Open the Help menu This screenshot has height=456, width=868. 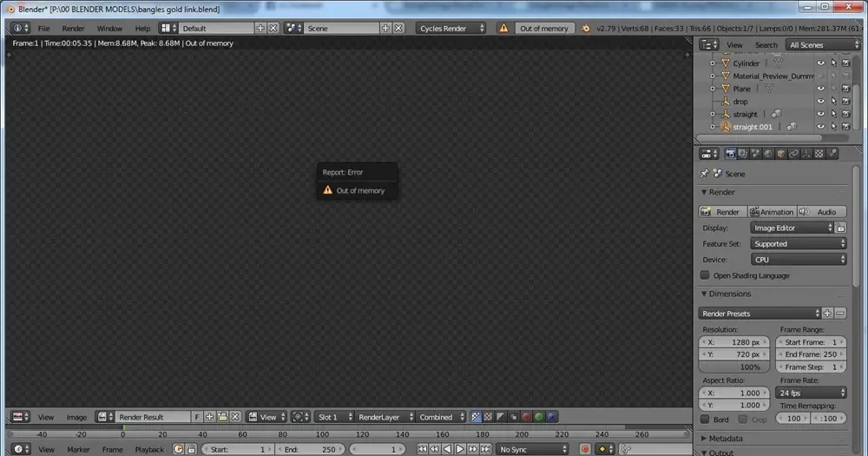pyautogui.click(x=142, y=29)
